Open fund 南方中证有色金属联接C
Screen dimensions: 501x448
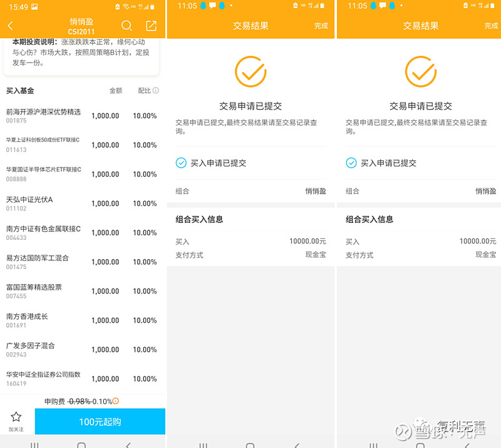(43, 228)
